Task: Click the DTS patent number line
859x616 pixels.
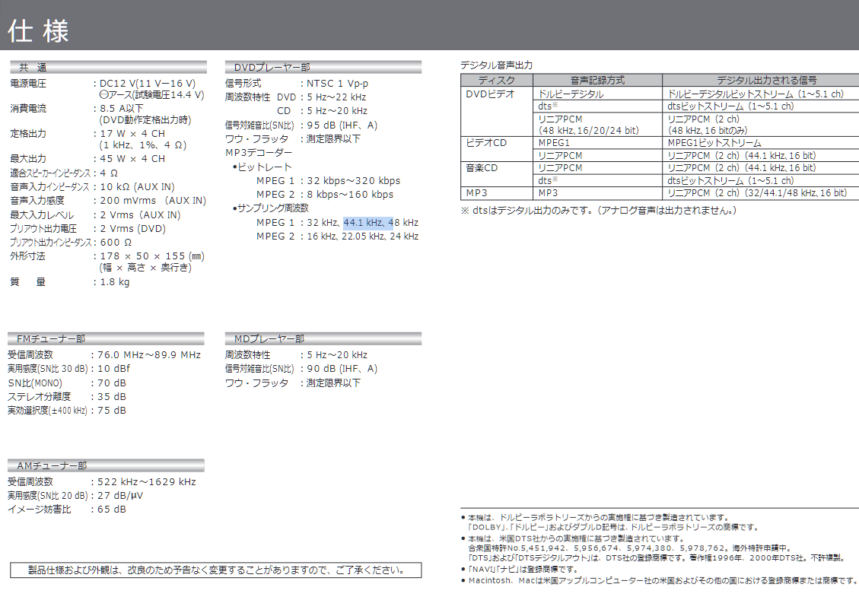Action: [630, 548]
